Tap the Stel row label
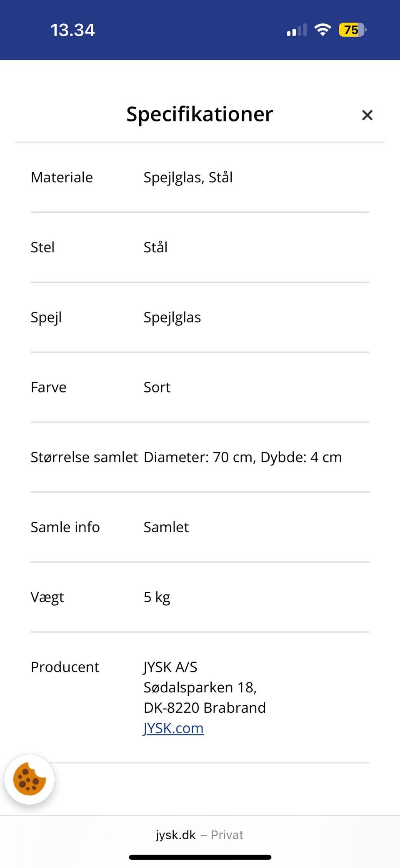This screenshot has height=868, width=400. 42,247
